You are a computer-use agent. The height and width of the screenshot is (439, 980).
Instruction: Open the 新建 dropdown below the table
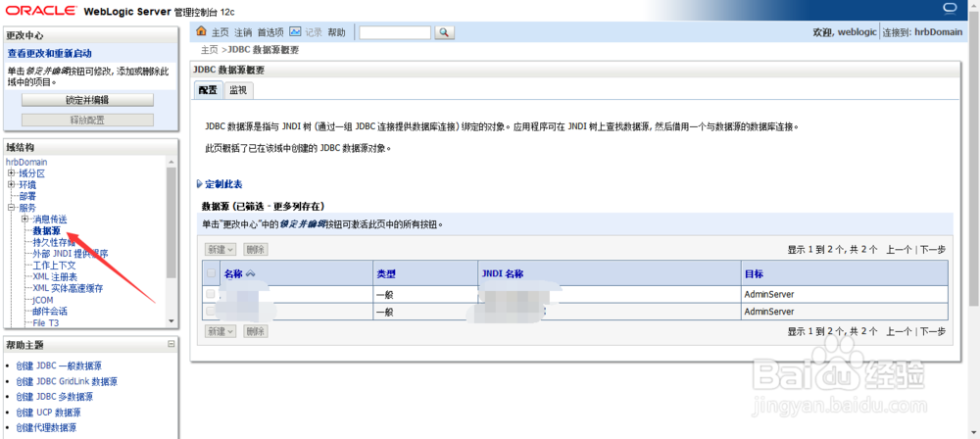(220, 331)
